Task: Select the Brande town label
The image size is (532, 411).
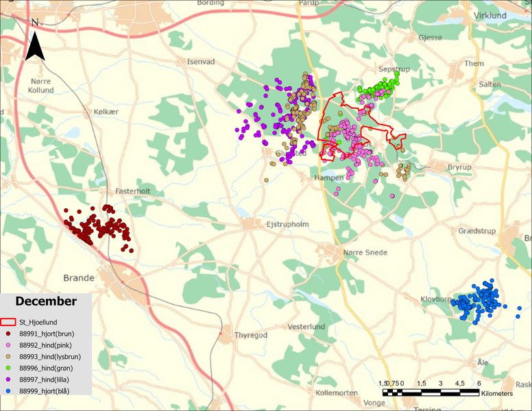Action: [78, 278]
